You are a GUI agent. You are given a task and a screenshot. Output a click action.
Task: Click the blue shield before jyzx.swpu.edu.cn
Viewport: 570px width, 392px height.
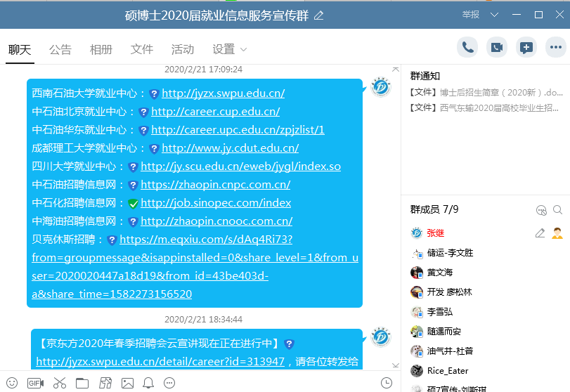click(154, 94)
